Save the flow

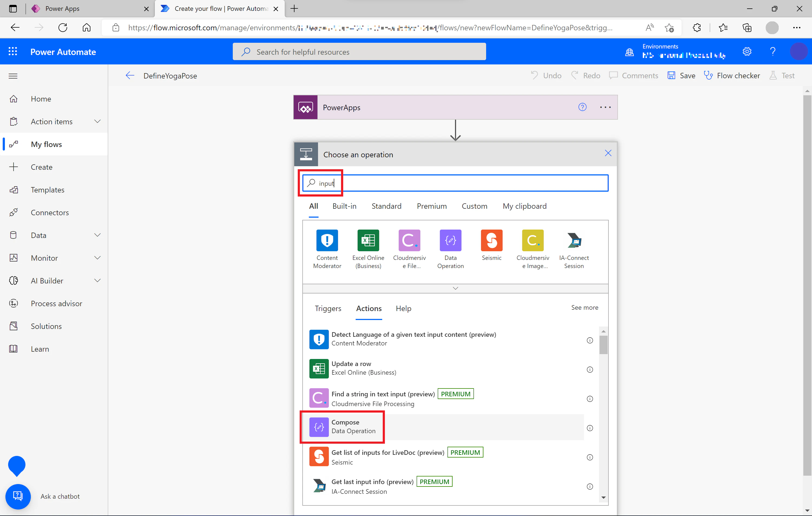682,76
